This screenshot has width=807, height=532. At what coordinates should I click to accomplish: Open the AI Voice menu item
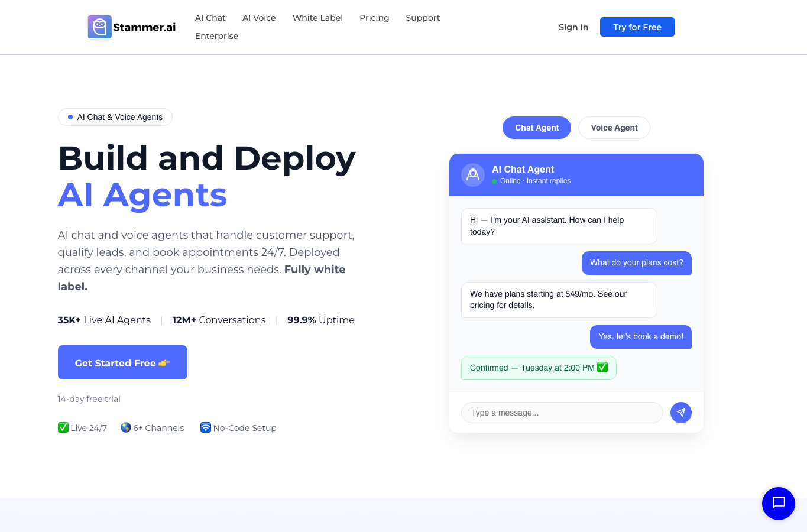tap(259, 18)
